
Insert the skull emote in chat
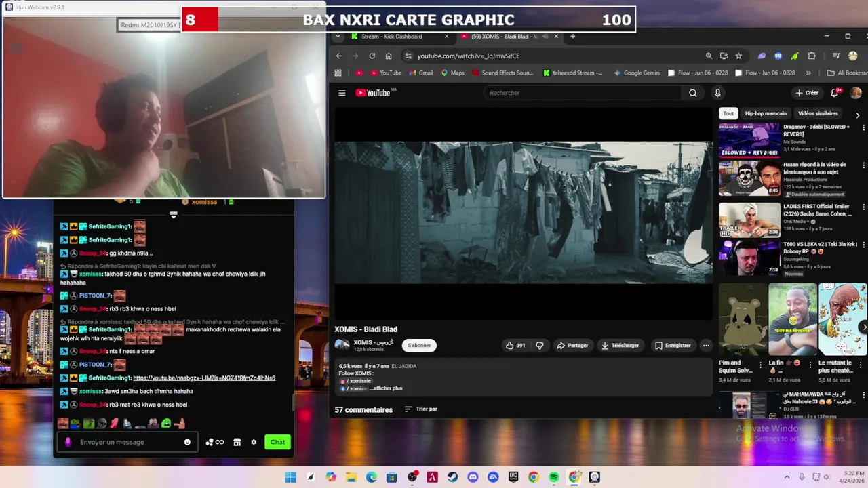102,423
